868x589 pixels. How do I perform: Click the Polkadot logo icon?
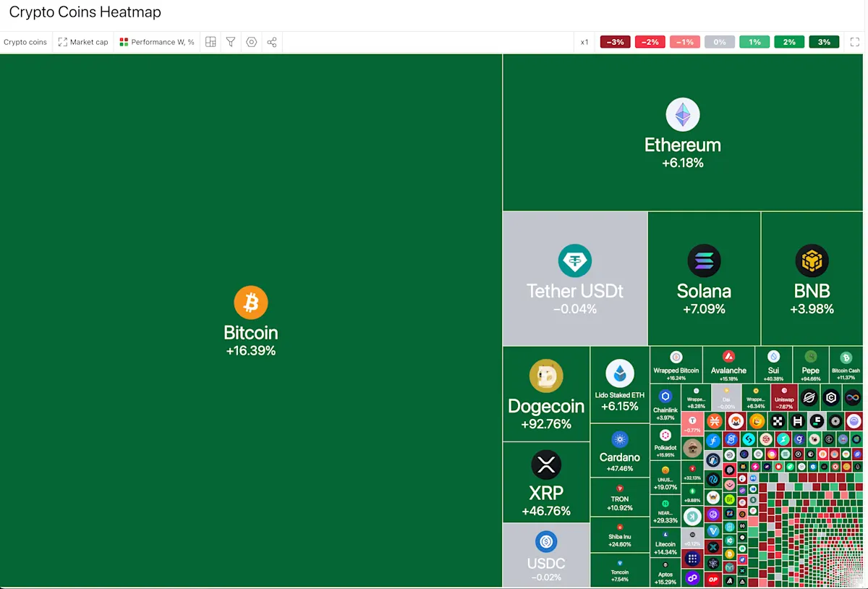click(x=665, y=436)
